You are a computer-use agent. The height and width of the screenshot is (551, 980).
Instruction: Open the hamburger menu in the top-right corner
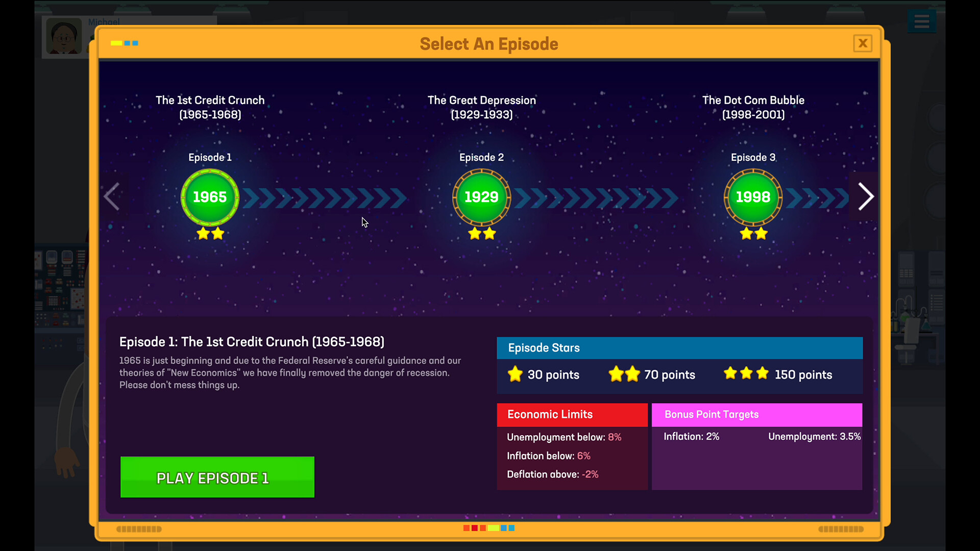click(921, 21)
